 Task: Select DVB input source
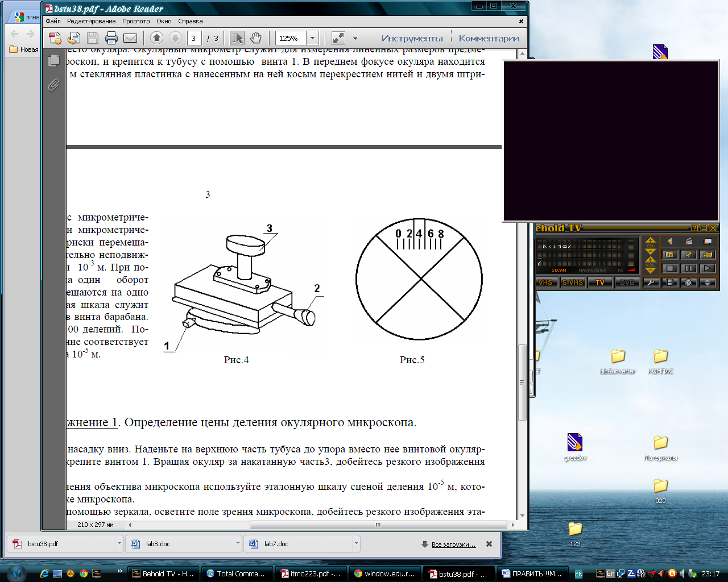(x=627, y=282)
